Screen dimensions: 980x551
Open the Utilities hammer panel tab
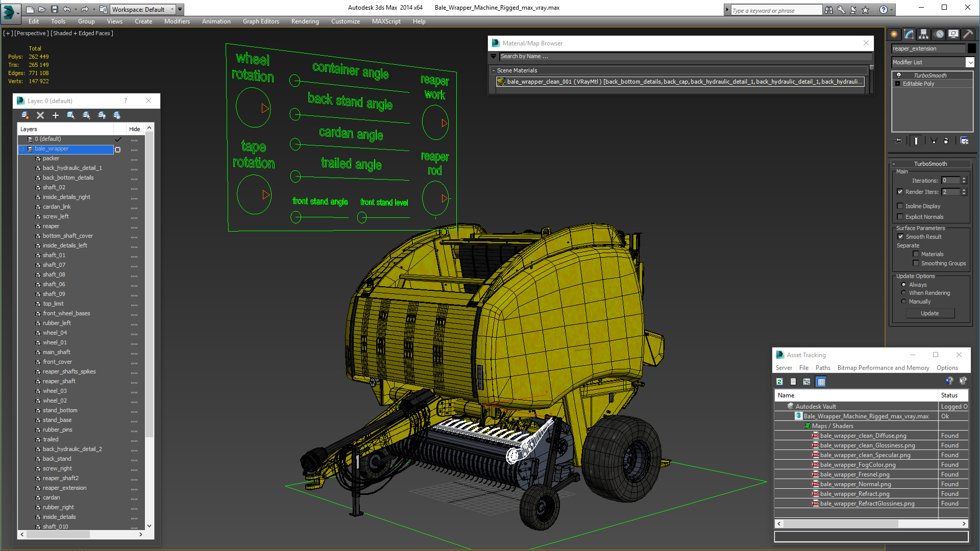point(968,34)
